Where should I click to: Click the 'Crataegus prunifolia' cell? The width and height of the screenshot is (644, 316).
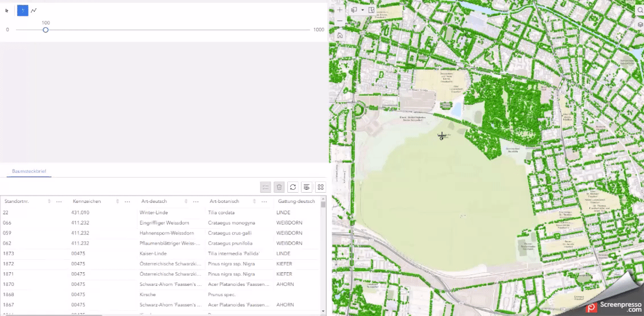[x=230, y=243]
